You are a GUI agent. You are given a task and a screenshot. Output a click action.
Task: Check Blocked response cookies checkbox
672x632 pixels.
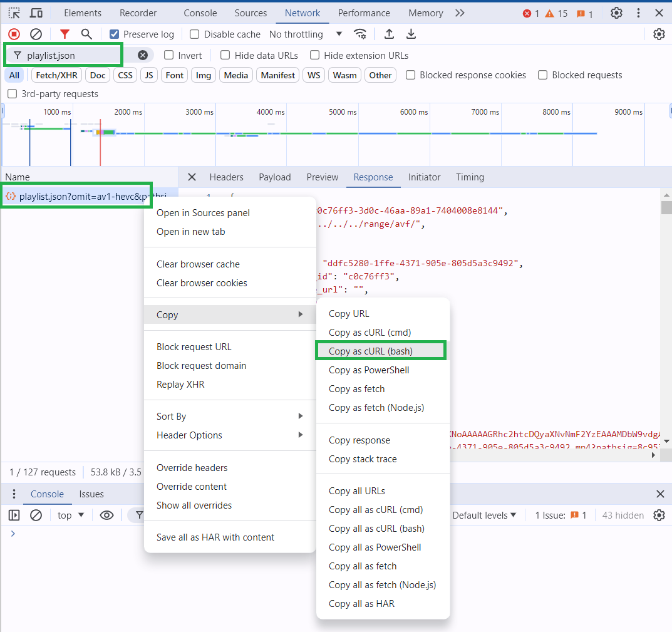(x=410, y=75)
